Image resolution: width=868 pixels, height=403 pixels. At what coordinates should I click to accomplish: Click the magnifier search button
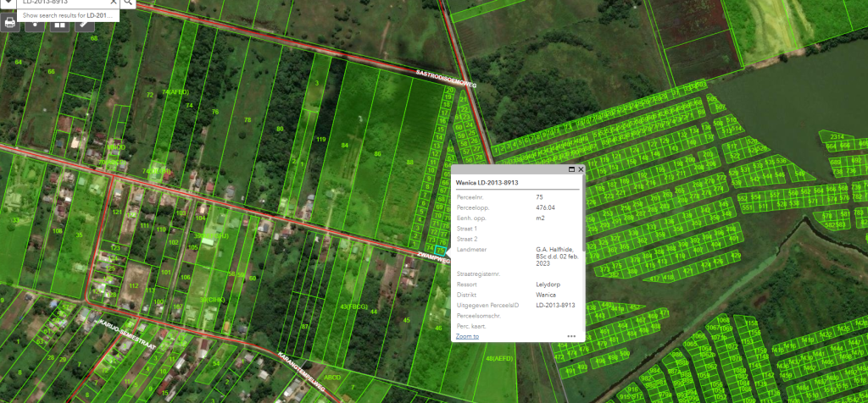click(126, 3)
